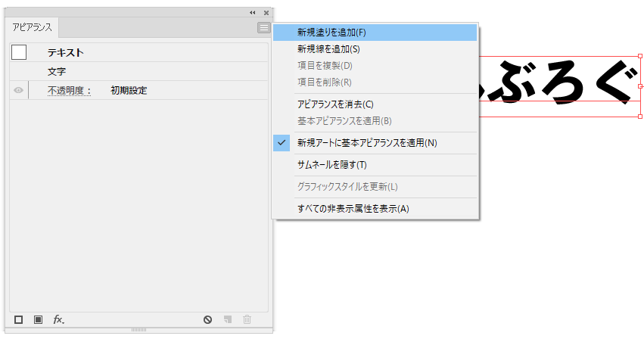Screen dimensions: 644x339
Task: Click the panel bottom resize grip
Action: tap(138, 330)
